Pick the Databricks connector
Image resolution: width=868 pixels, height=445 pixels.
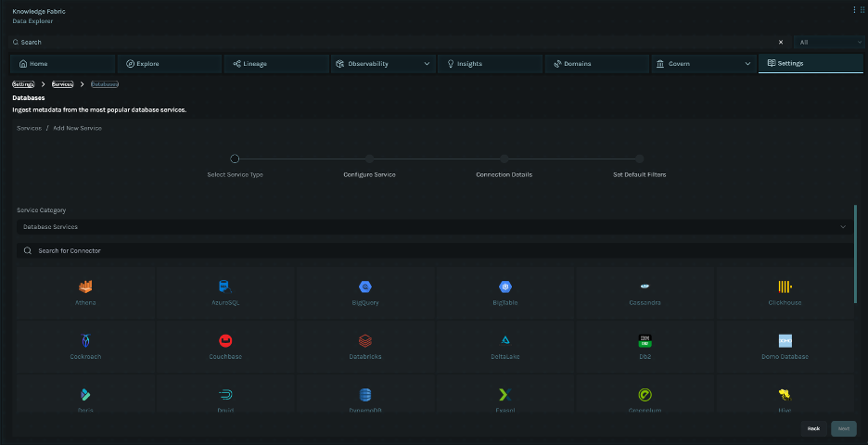pyautogui.click(x=364, y=340)
